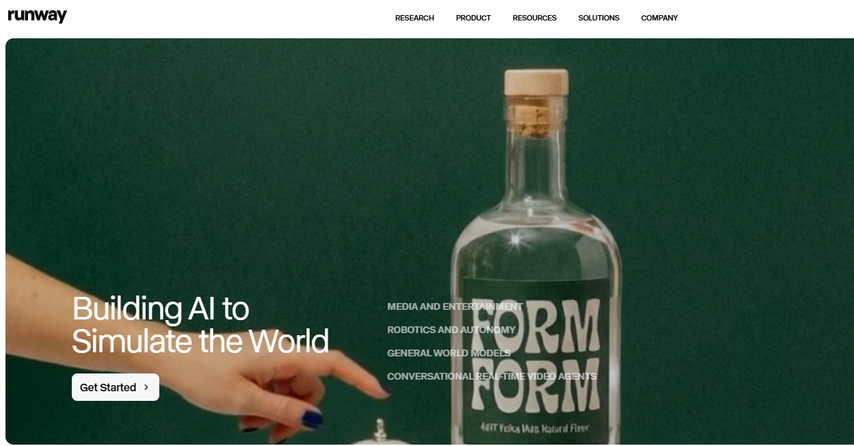This screenshot has height=446, width=854.
Task: Click the Get Started button
Action: tap(115, 387)
